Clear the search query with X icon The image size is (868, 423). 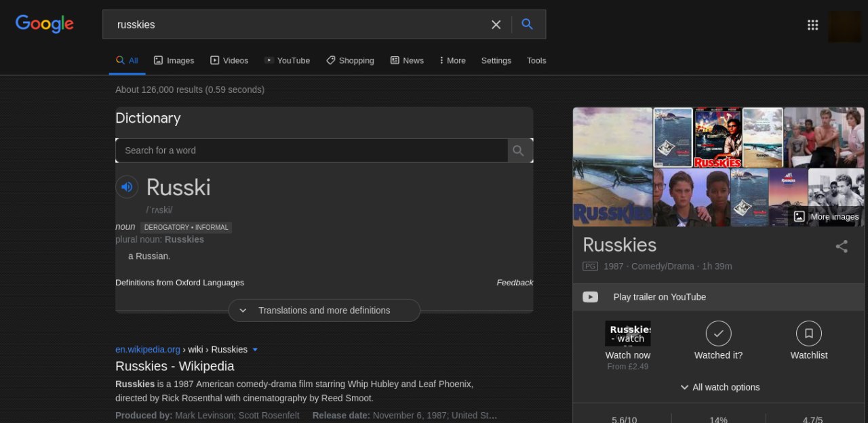point(496,24)
